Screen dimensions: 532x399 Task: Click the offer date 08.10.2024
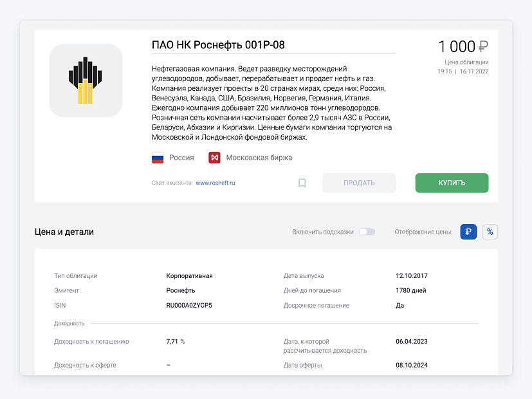tap(412, 365)
